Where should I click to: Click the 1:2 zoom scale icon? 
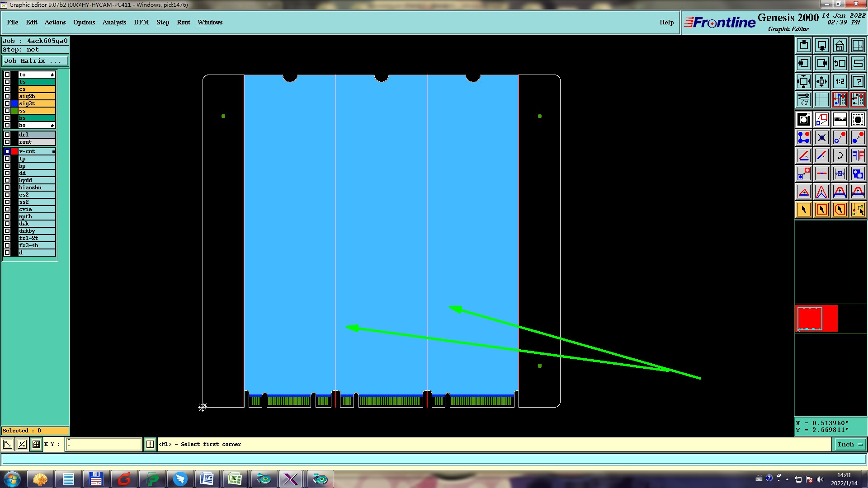tap(840, 81)
